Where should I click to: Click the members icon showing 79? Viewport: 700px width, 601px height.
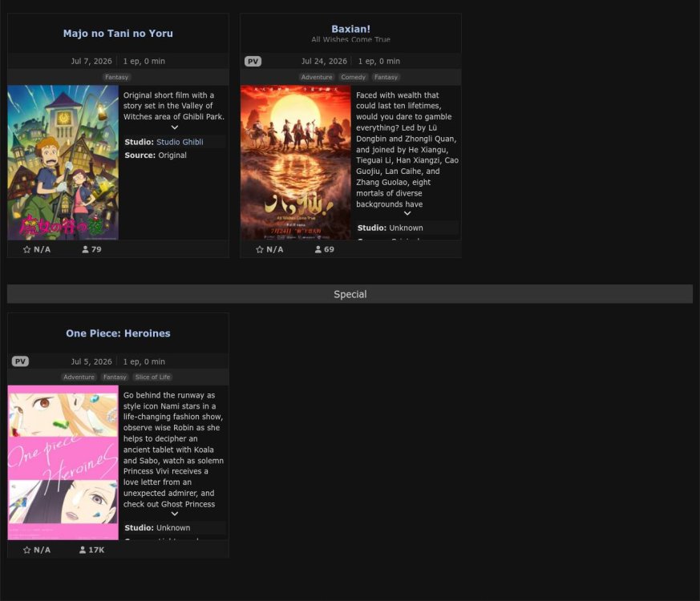85,249
